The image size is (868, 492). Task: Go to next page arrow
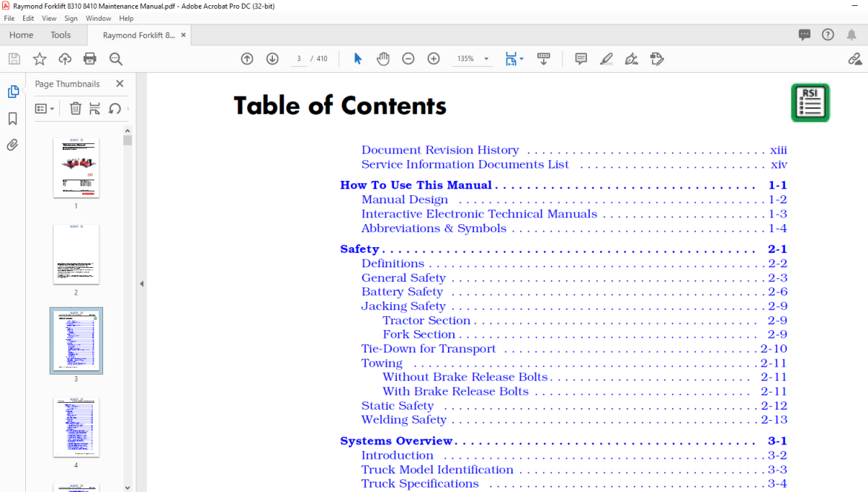(x=272, y=59)
